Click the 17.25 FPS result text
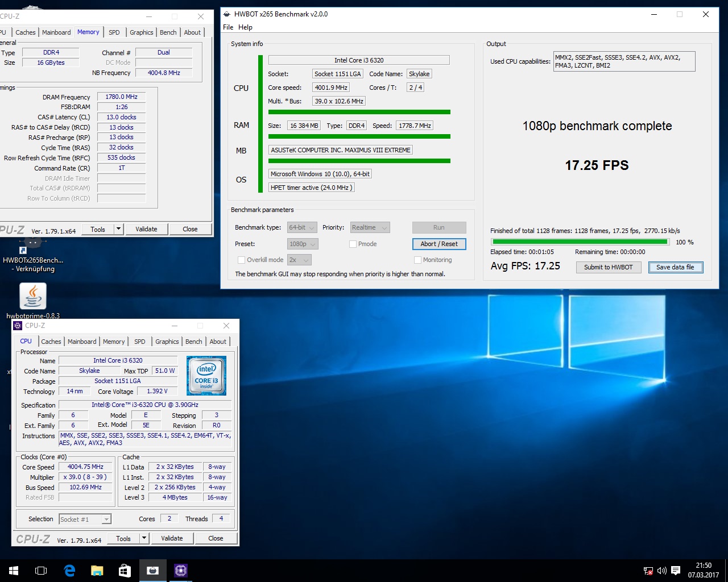Viewport: 728px width, 582px height. coord(597,165)
